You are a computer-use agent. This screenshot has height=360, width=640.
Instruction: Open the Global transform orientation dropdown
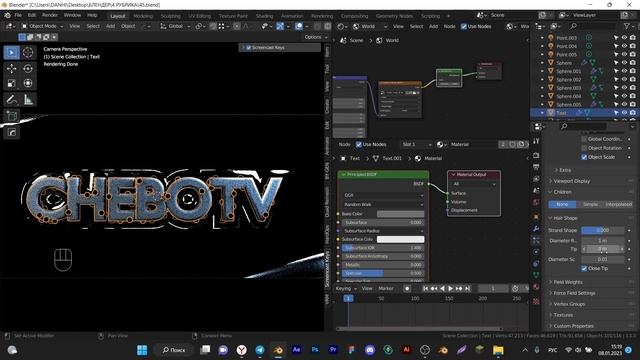175,26
